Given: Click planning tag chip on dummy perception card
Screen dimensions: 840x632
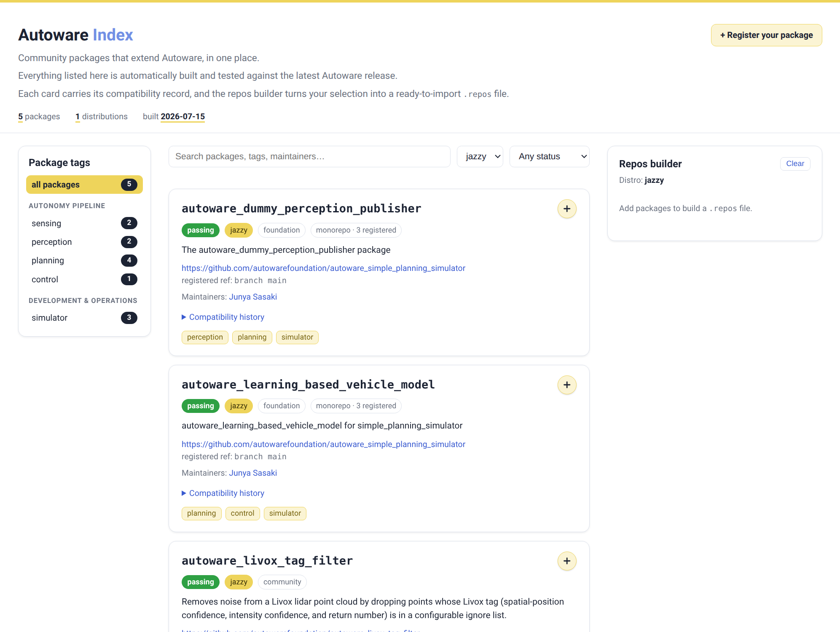Looking at the screenshot, I should point(252,337).
